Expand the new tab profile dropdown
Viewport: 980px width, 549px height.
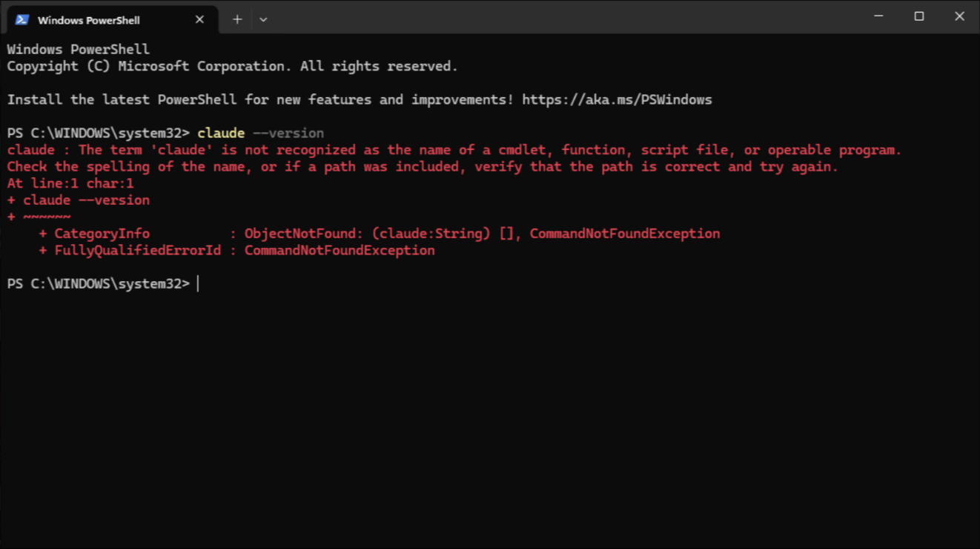pos(263,20)
